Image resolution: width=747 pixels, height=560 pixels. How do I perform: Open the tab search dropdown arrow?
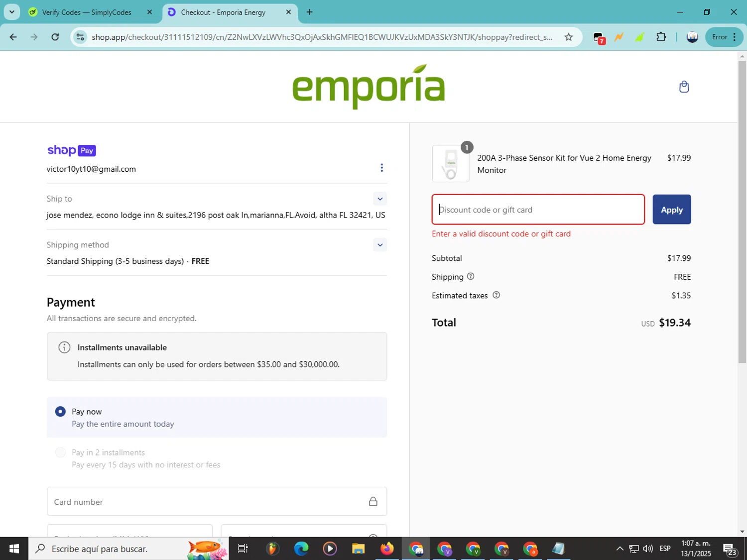click(12, 12)
